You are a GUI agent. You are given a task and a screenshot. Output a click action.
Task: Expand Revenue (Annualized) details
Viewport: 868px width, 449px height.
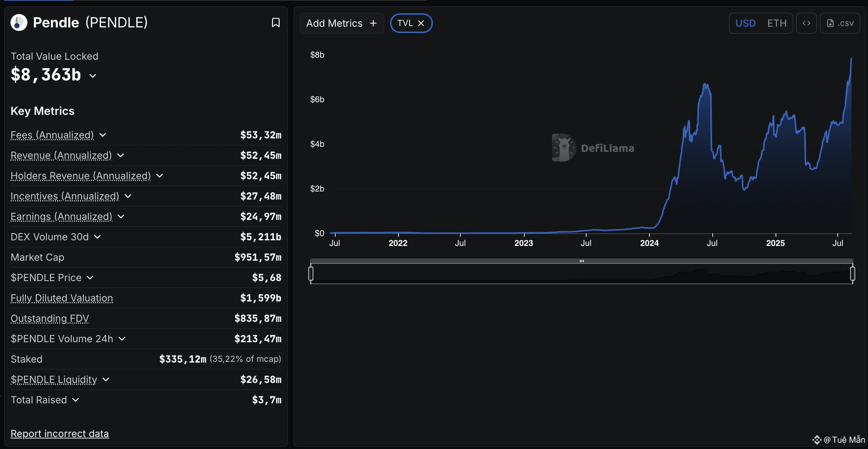click(x=121, y=155)
